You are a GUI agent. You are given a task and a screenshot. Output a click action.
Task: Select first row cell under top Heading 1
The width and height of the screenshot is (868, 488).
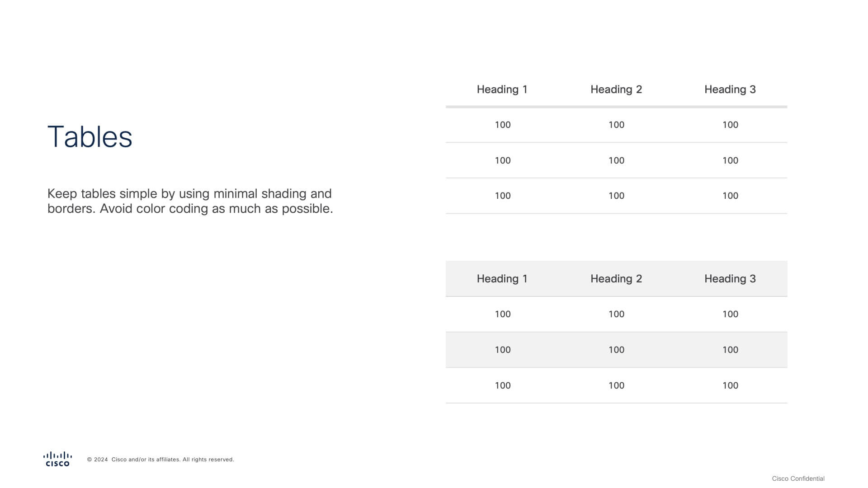tap(503, 125)
